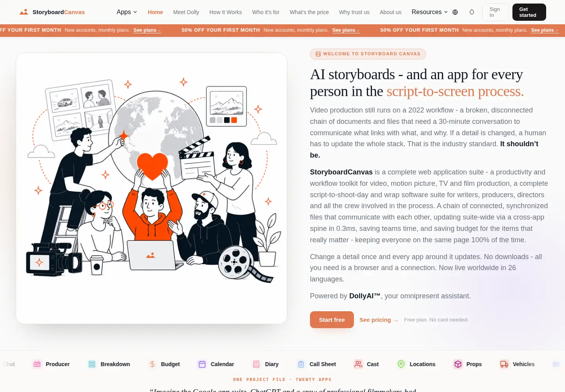Go to the Home nav item
Screen dimensions: 565x392
[x=155, y=12]
